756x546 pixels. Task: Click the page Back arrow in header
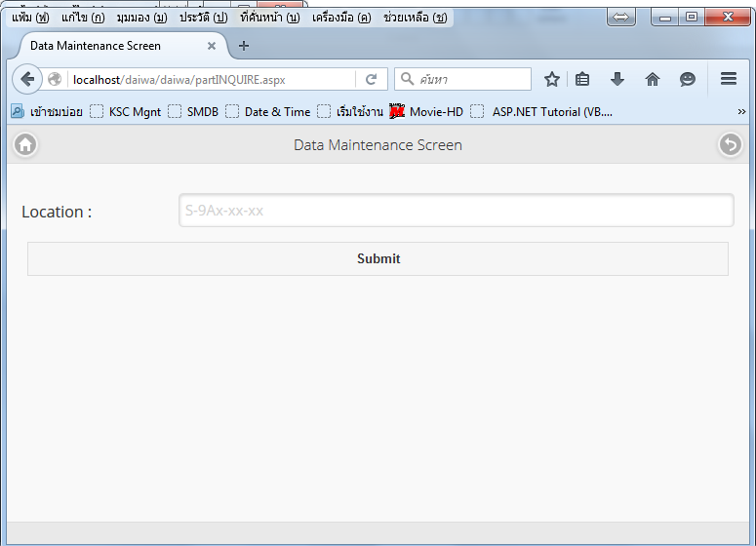click(731, 144)
